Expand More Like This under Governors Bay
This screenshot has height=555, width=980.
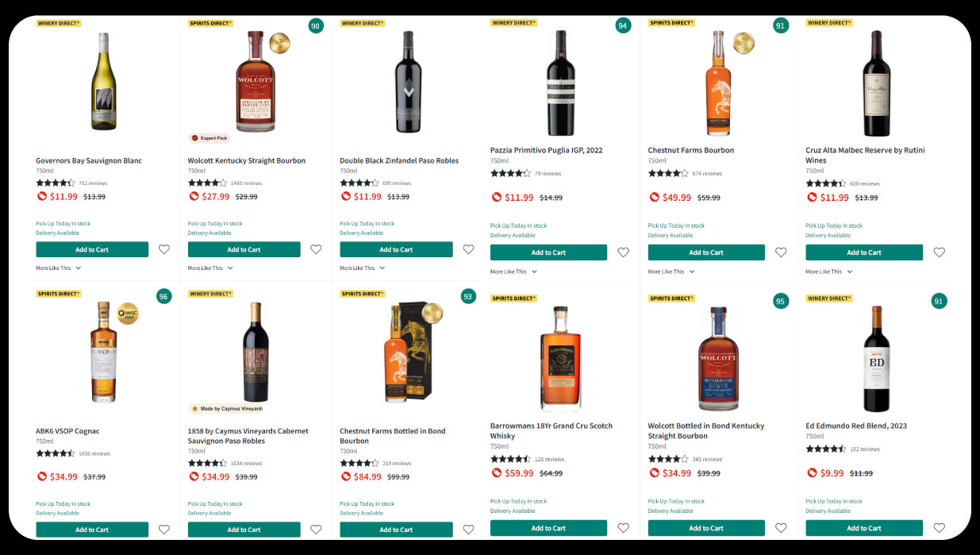coord(58,268)
